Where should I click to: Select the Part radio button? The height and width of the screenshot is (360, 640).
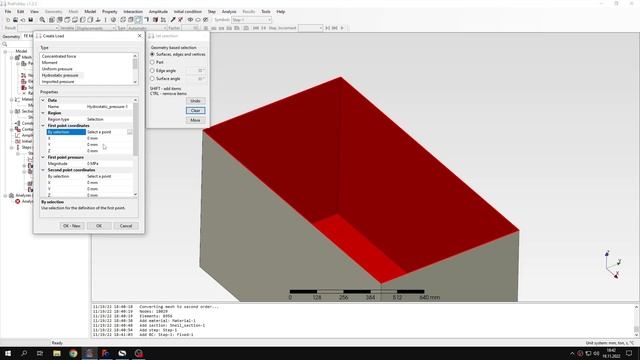152,62
